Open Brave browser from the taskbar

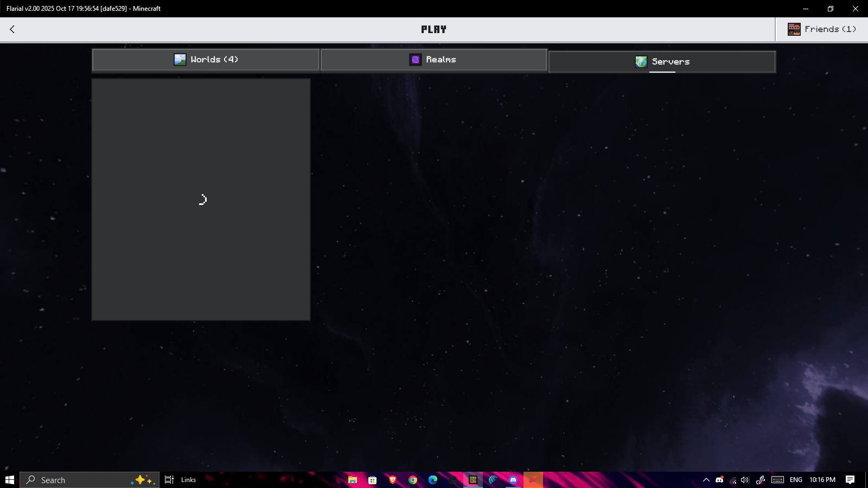[393, 480]
